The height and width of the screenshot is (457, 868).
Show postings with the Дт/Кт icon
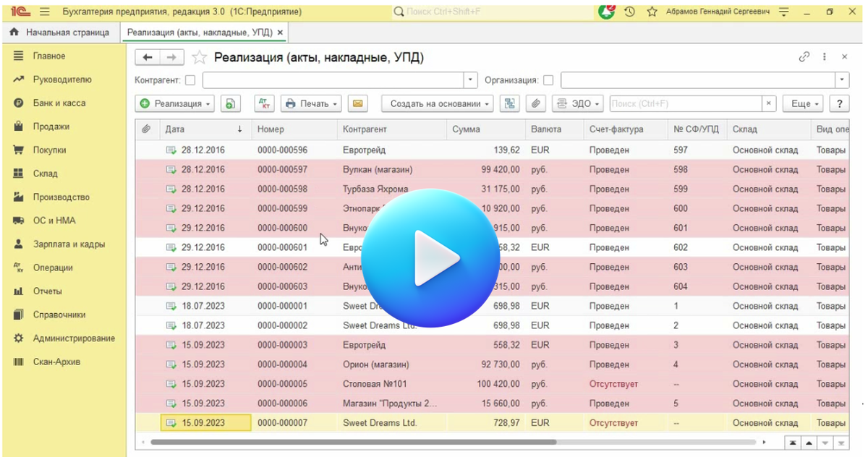265,103
